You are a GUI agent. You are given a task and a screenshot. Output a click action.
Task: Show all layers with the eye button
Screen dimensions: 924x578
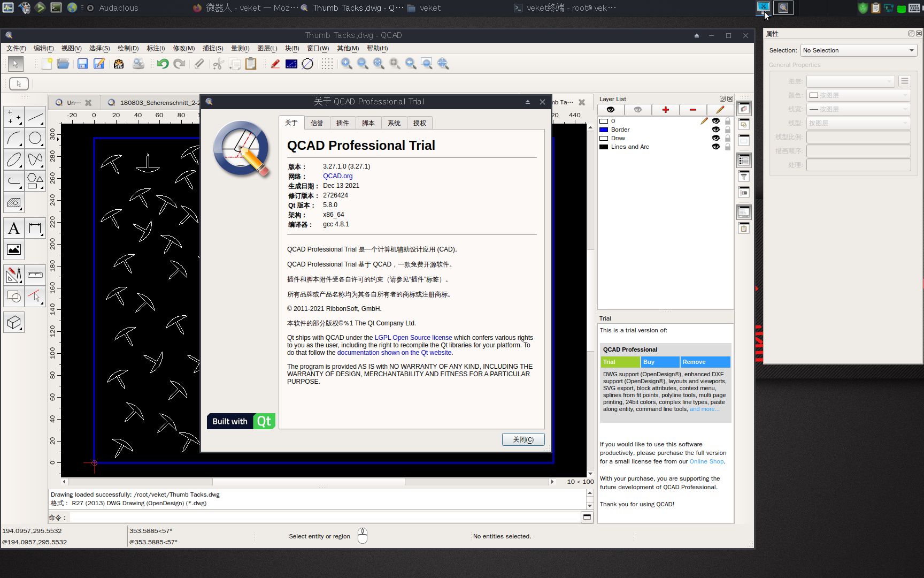[610, 110]
